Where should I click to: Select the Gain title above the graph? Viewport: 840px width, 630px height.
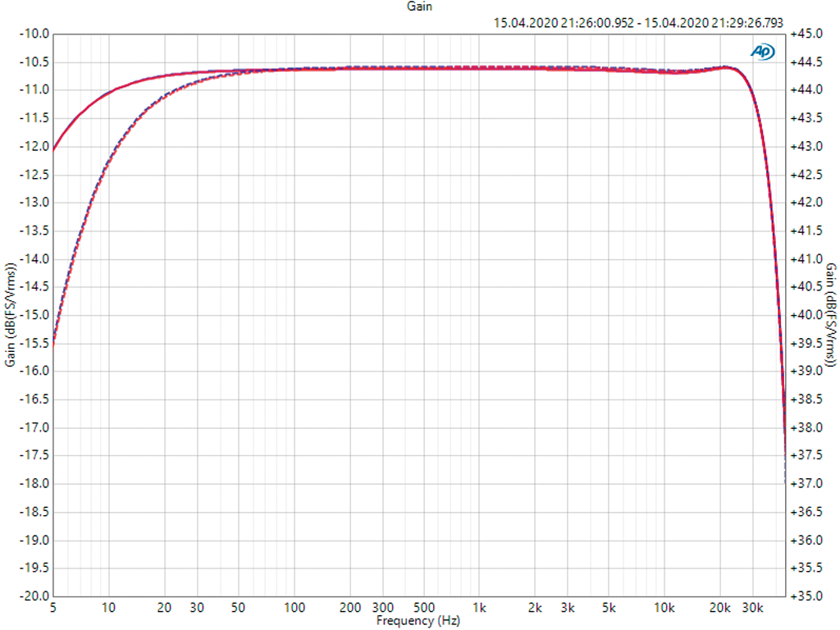tap(419, 7)
